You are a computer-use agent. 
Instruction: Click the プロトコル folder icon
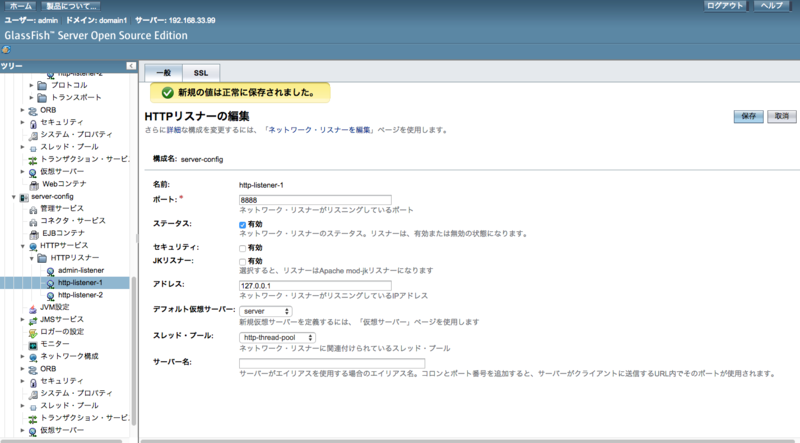coord(42,85)
